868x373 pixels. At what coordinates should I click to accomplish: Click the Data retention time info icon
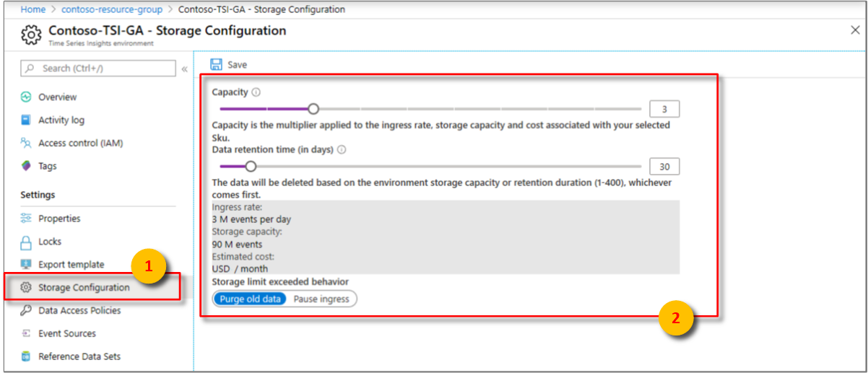342,150
